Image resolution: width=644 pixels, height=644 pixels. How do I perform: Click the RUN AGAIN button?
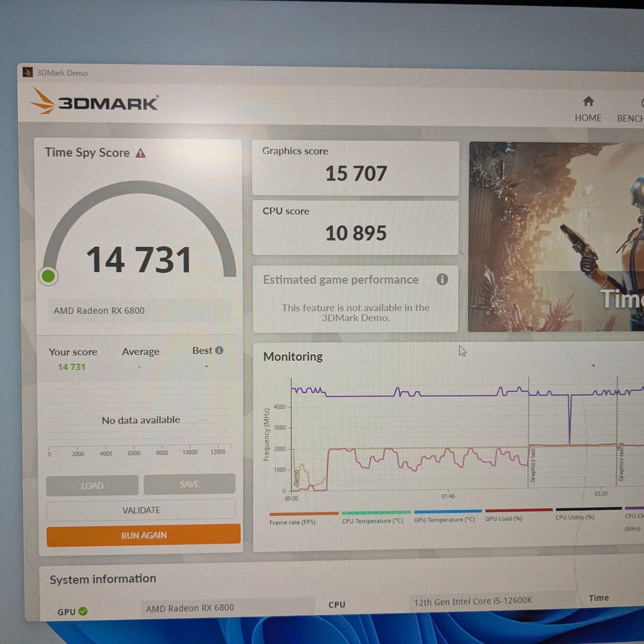[x=144, y=535]
